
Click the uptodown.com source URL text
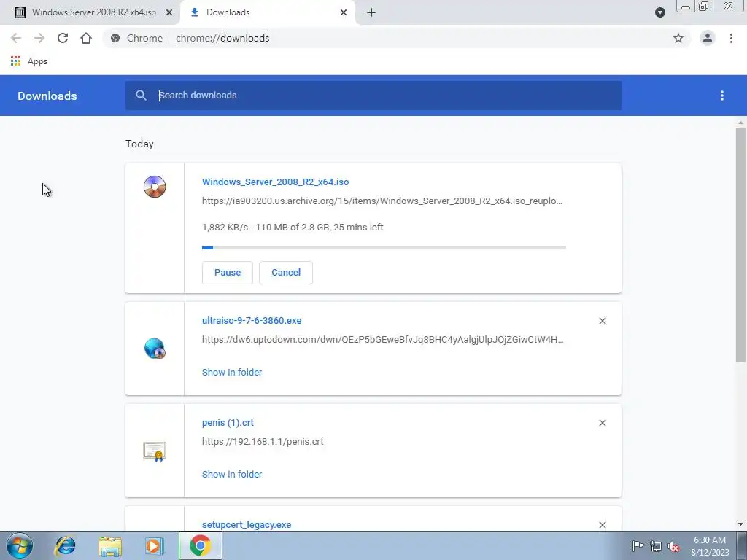pyautogui.click(x=382, y=340)
